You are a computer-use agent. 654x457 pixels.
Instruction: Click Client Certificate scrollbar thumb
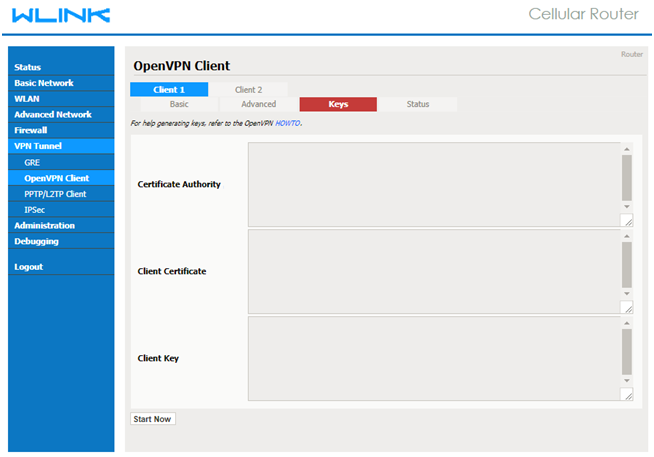(626, 265)
